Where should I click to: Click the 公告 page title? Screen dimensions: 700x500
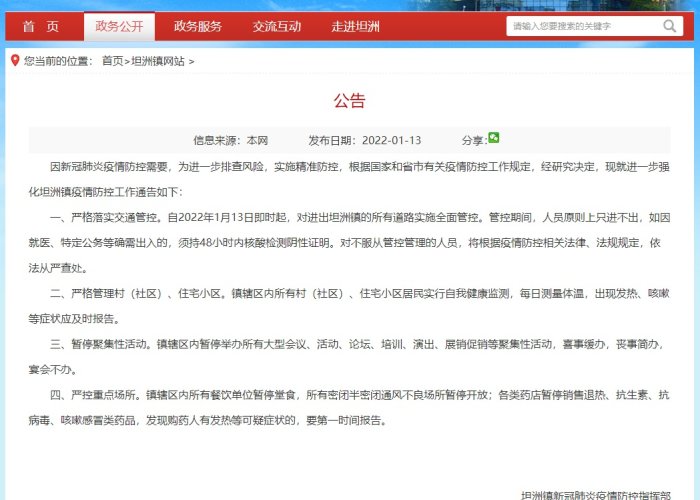click(350, 100)
